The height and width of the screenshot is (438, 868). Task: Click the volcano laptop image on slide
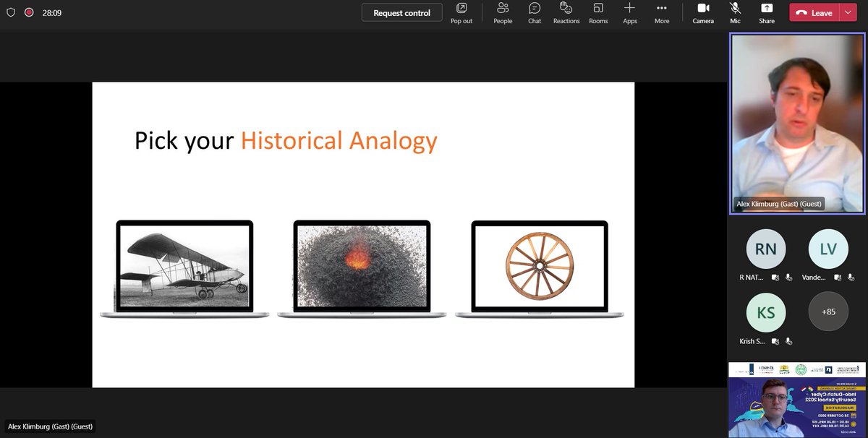click(x=362, y=270)
